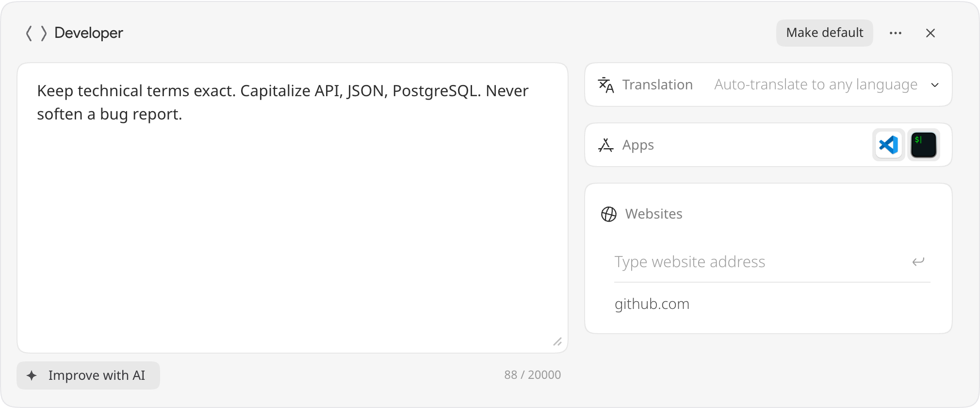Select the github.com website entry
The height and width of the screenshot is (408, 980).
tap(652, 304)
